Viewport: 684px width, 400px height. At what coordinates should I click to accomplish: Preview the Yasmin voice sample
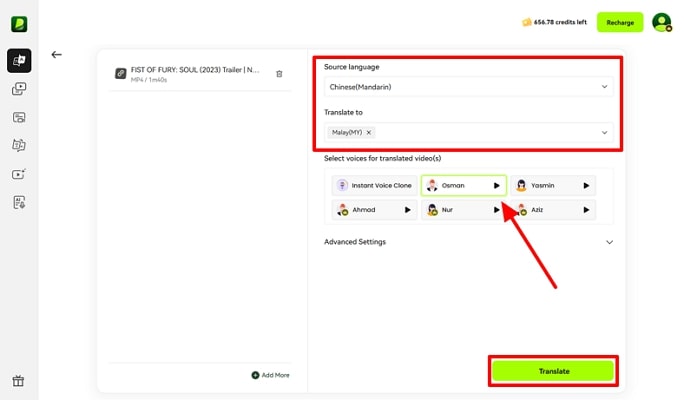click(587, 185)
